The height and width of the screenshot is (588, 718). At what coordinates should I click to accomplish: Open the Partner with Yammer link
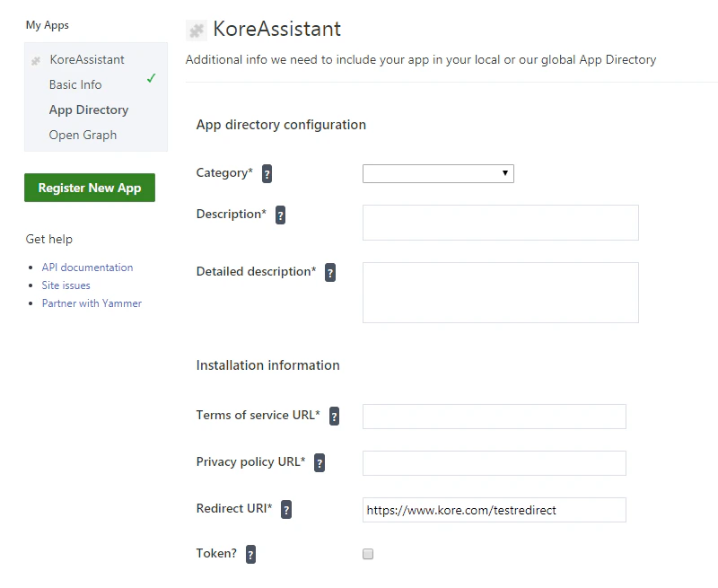(x=92, y=303)
